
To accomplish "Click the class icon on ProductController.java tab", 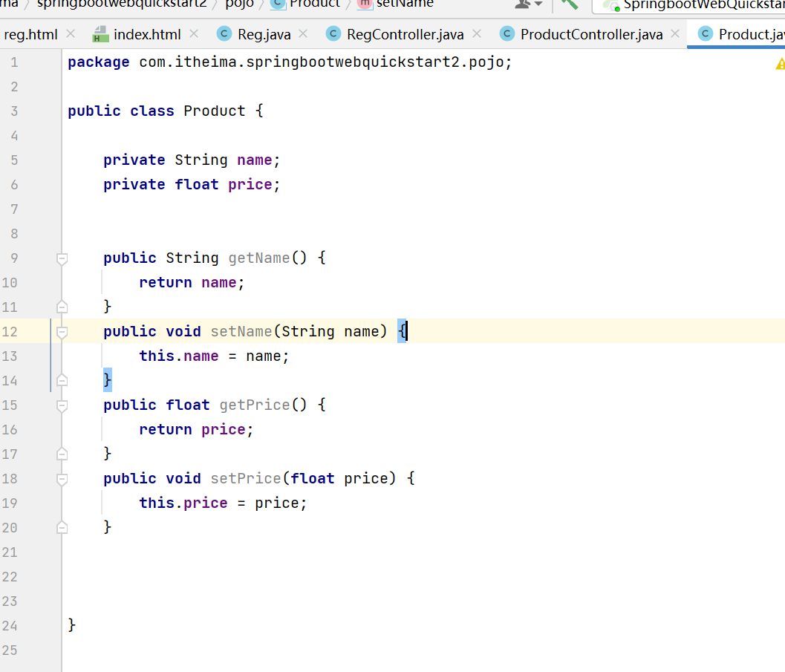I will 506,33.
